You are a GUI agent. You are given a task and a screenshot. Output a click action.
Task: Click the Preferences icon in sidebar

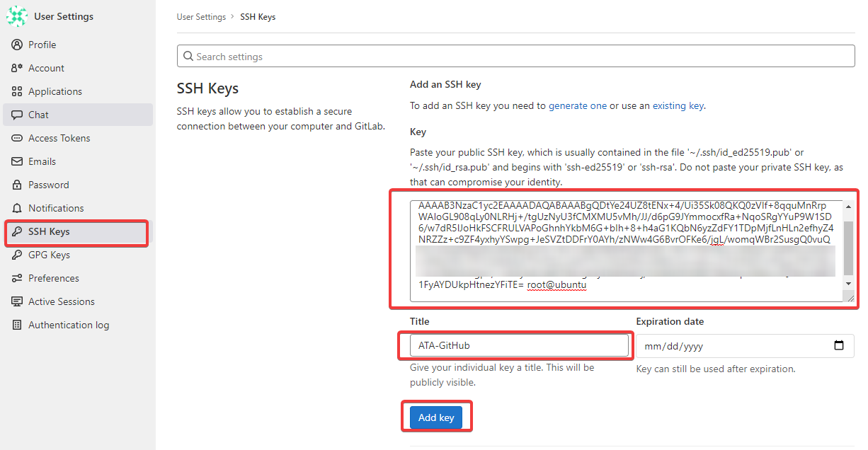pyautogui.click(x=17, y=278)
